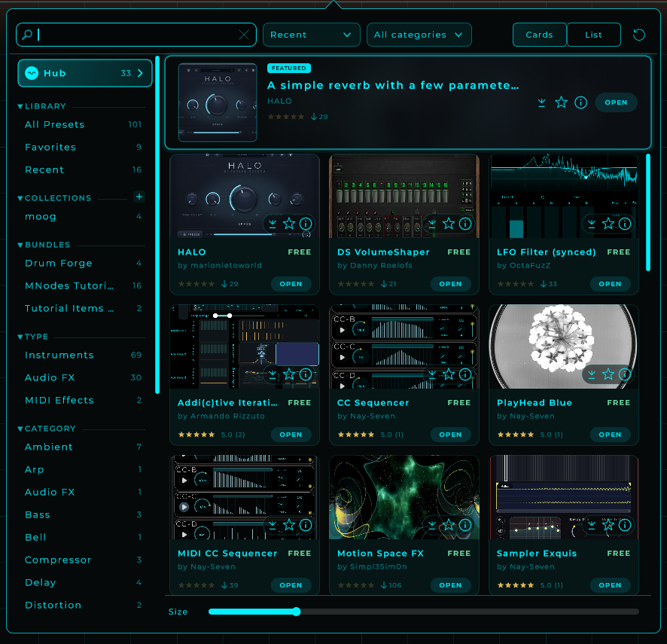Clear the search field with X icon

pyautogui.click(x=244, y=35)
